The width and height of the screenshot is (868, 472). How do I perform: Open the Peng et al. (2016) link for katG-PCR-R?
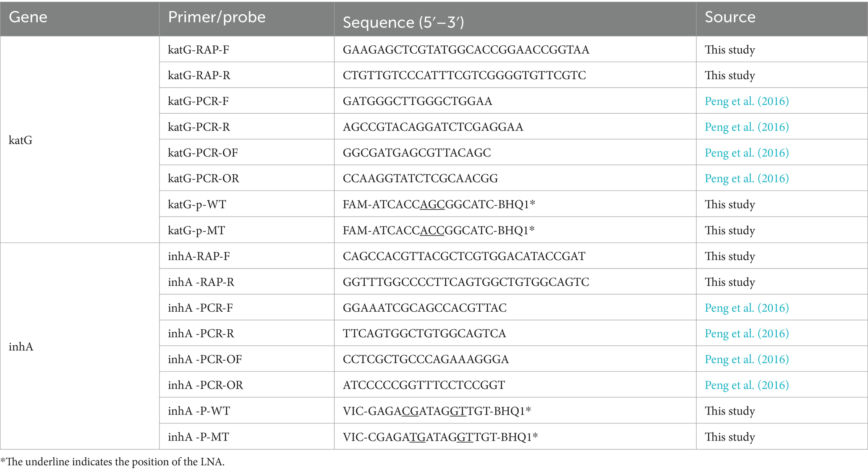click(747, 127)
